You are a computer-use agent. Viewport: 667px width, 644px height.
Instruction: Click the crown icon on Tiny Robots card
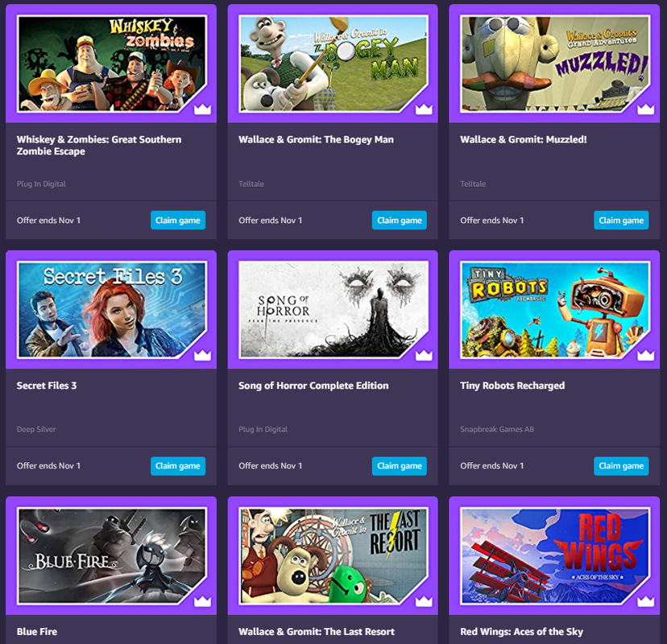click(x=645, y=355)
